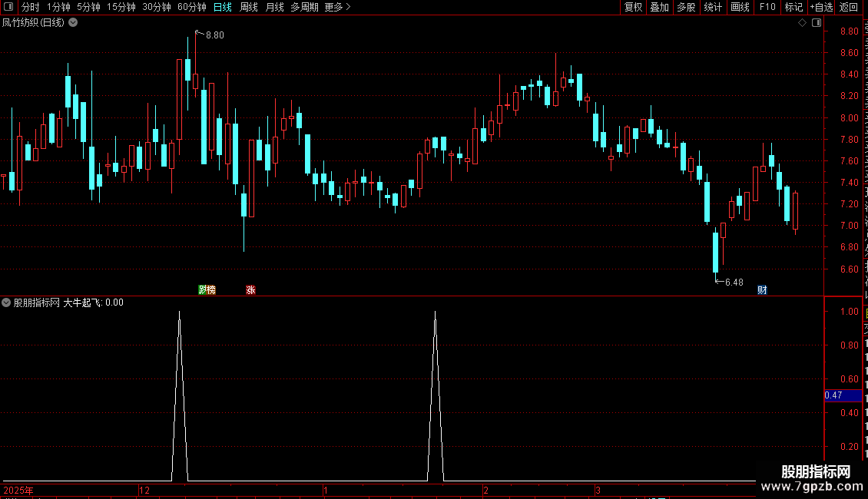Click the blue 财 marker icon
The width and height of the screenshot is (868, 499).
pos(762,290)
